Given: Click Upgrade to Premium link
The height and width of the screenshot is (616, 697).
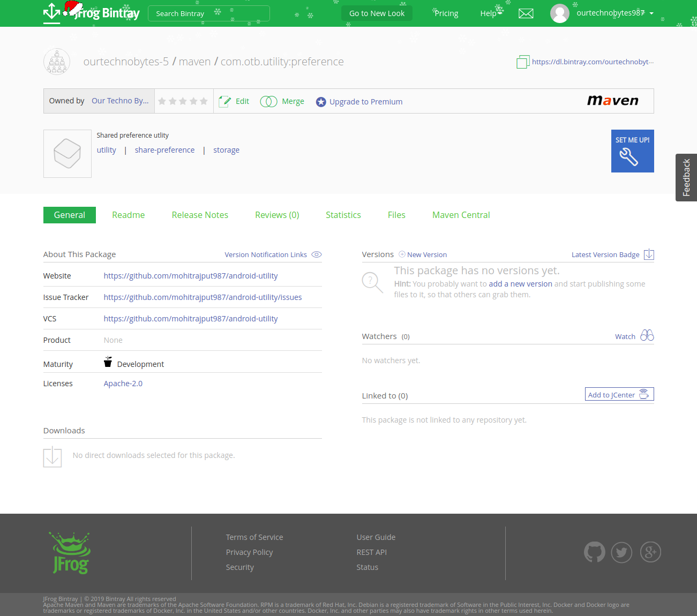Looking at the screenshot, I should tap(366, 102).
